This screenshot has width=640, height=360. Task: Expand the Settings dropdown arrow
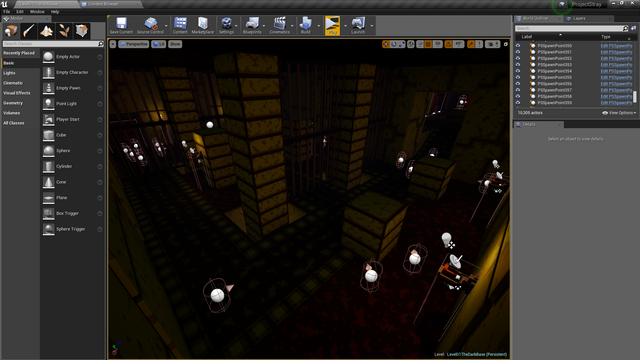236,26
